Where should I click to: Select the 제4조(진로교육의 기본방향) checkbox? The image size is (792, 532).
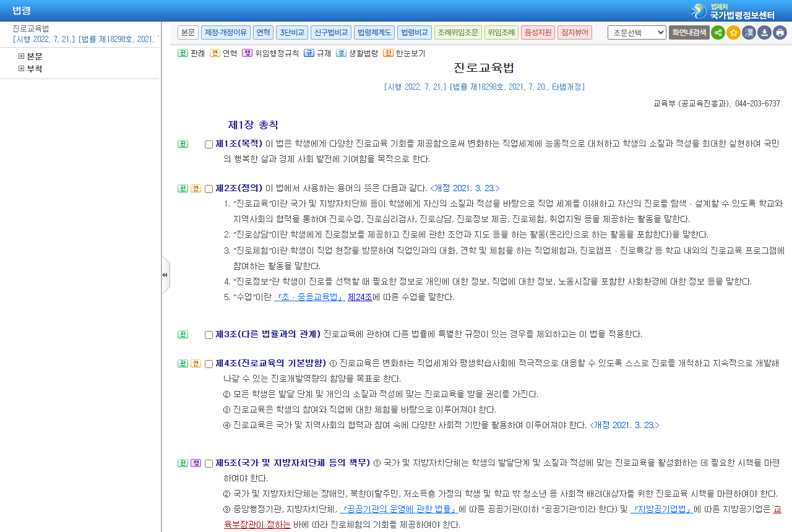[x=209, y=364]
